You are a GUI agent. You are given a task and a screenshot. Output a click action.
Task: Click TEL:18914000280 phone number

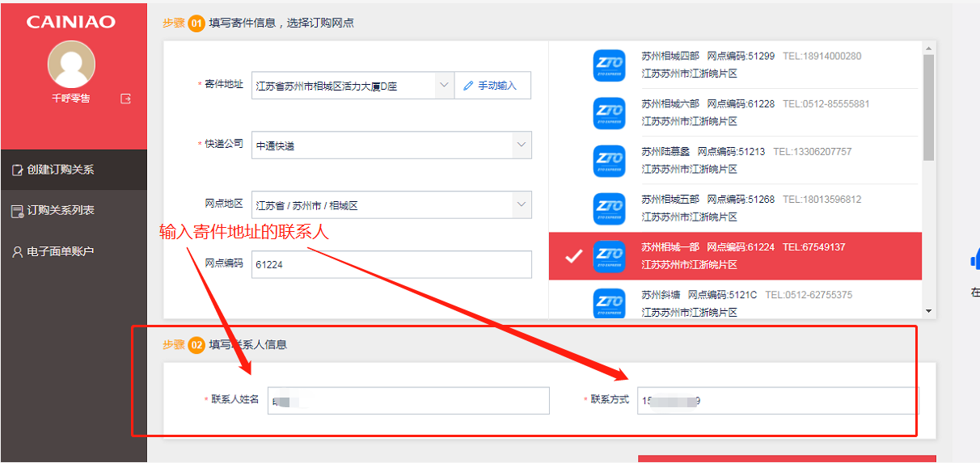(822, 57)
